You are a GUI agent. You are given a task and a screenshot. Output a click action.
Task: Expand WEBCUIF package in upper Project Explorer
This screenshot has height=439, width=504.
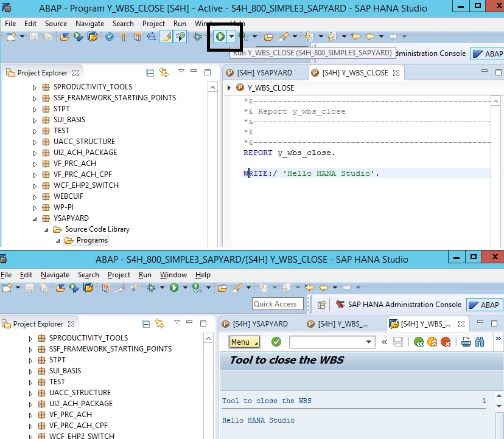35,197
